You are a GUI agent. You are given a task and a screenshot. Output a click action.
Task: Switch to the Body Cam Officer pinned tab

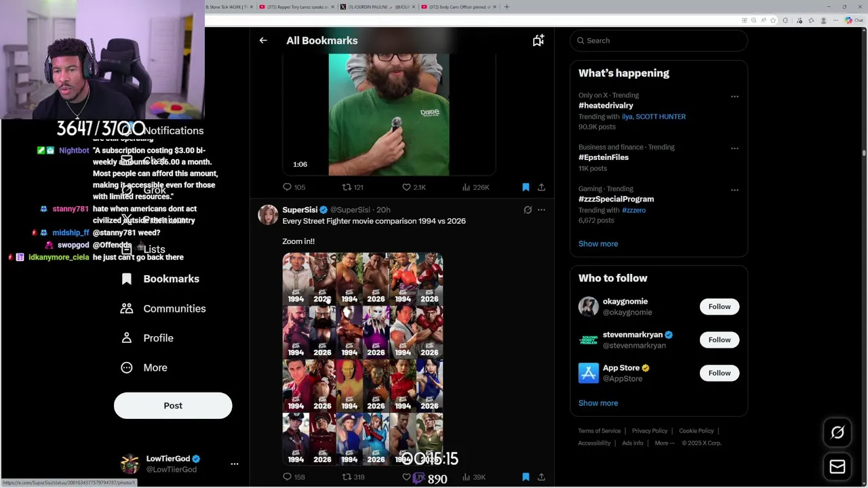[x=460, y=7]
